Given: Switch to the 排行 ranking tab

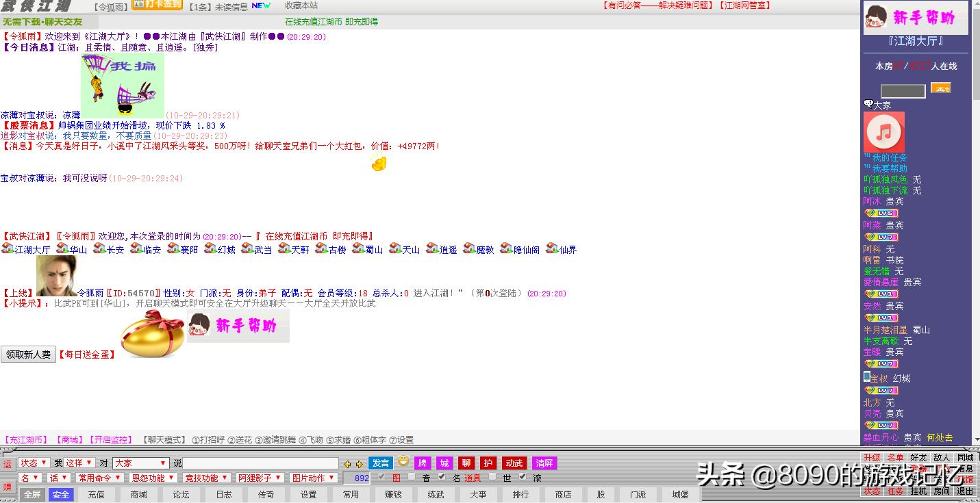Looking at the screenshot, I should 520,494.
